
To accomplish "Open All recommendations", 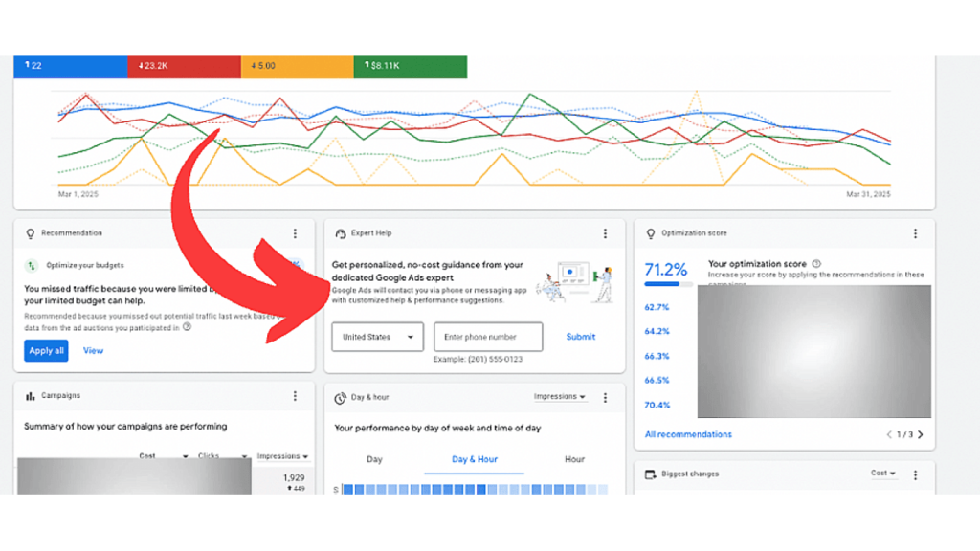I will click(686, 434).
